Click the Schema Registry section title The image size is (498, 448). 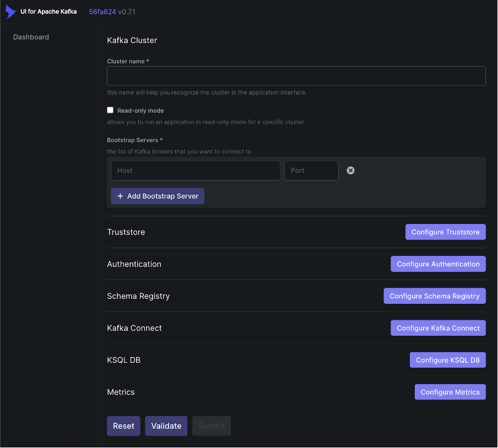138,296
